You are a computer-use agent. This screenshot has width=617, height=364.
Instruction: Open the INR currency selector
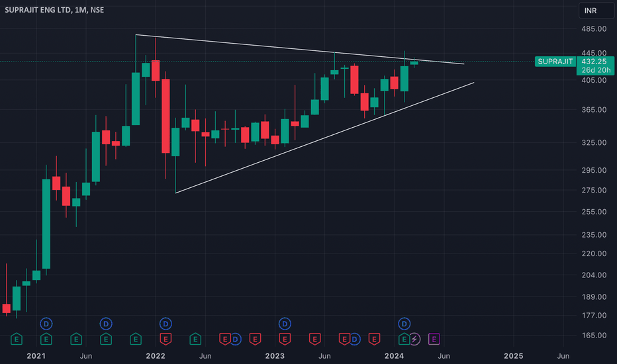pos(596,11)
